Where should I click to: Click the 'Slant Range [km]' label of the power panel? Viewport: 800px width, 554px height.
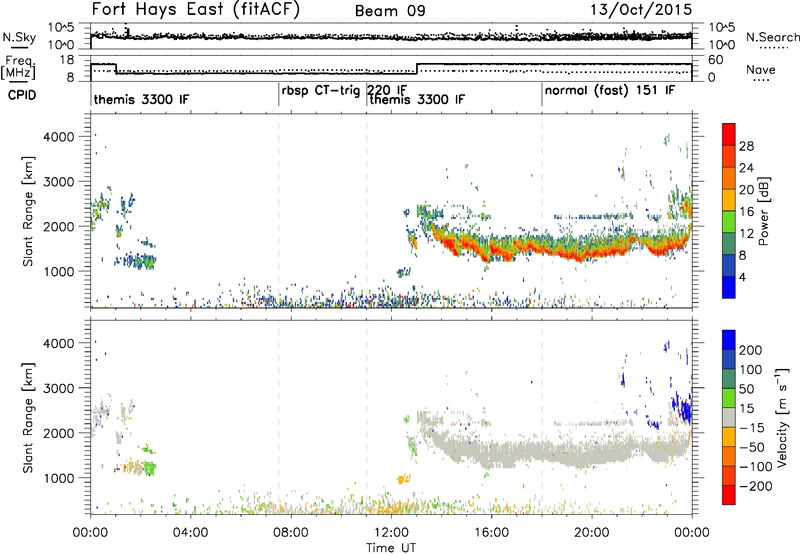(28, 211)
